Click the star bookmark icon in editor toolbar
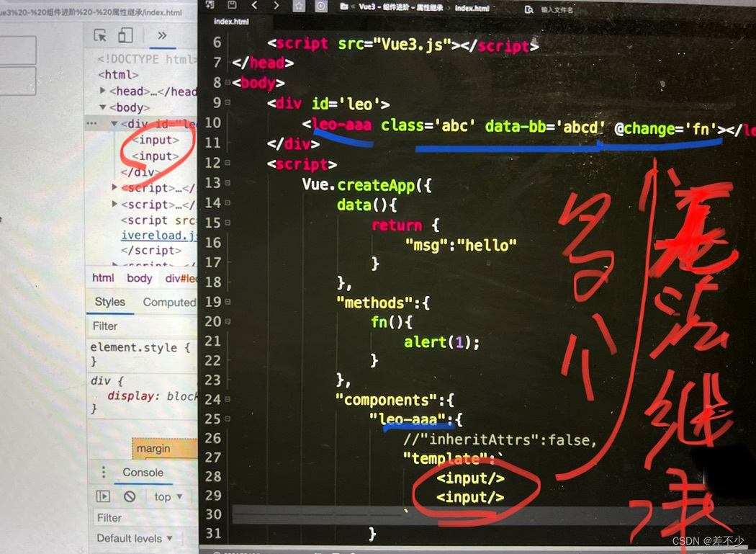This screenshot has width=756, height=554. pyautogui.click(x=299, y=6)
